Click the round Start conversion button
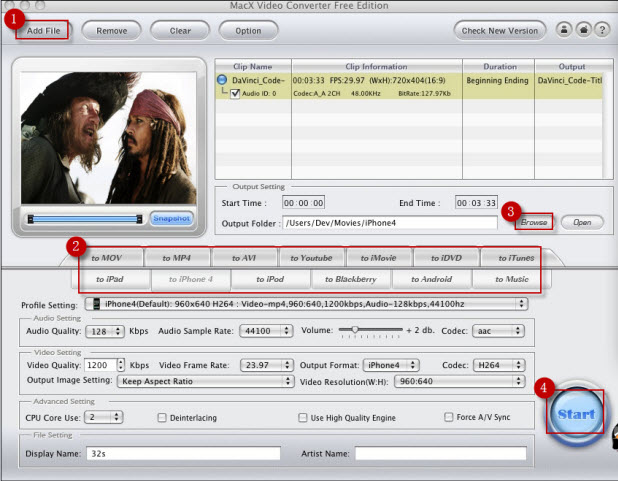The image size is (618, 481). click(576, 414)
